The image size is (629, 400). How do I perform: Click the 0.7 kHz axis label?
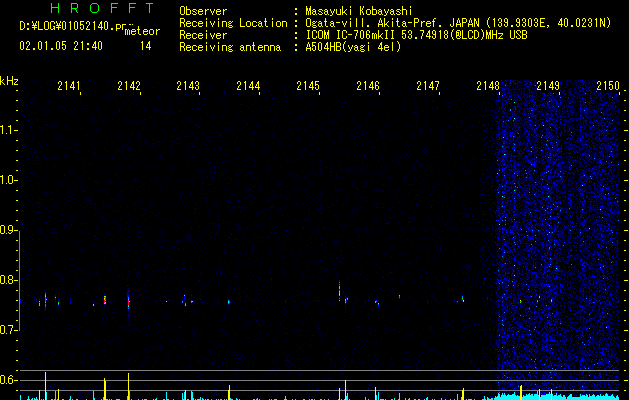click(8, 330)
